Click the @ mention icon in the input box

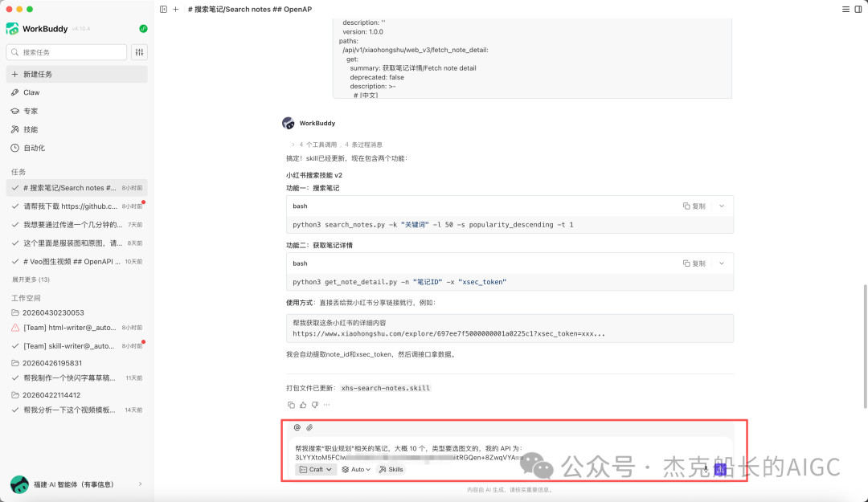[297, 427]
